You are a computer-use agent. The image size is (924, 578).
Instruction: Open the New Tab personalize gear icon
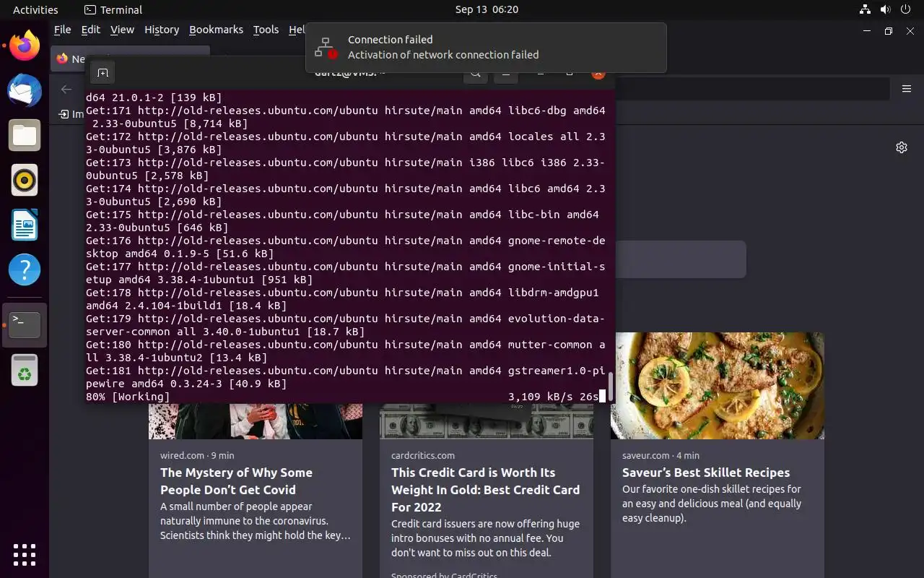pyautogui.click(x=902, y=147)
